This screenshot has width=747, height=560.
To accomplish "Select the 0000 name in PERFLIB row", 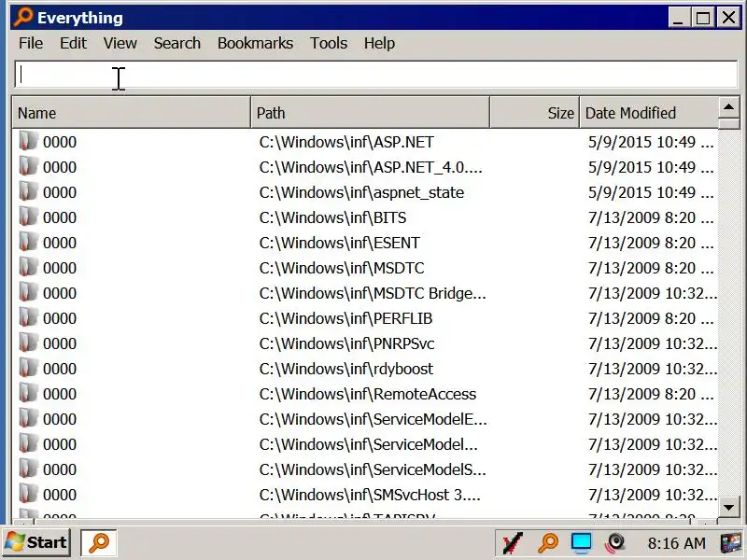I will coord(60,318).
